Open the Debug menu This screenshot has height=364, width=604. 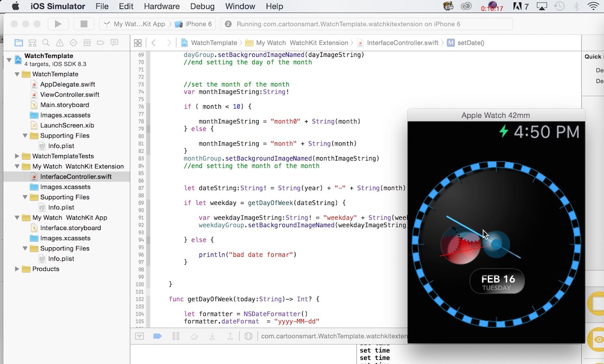click(x=202, y=6)
